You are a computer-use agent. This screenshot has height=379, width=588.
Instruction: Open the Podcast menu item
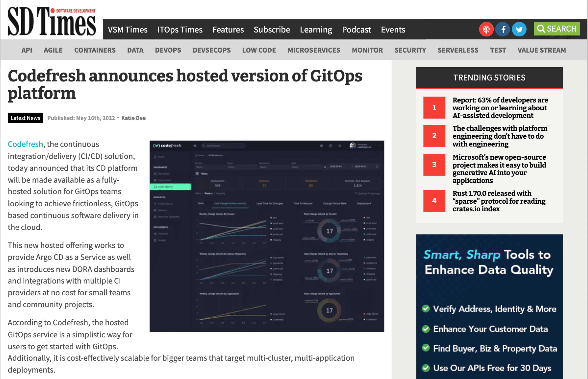[356, 30]
